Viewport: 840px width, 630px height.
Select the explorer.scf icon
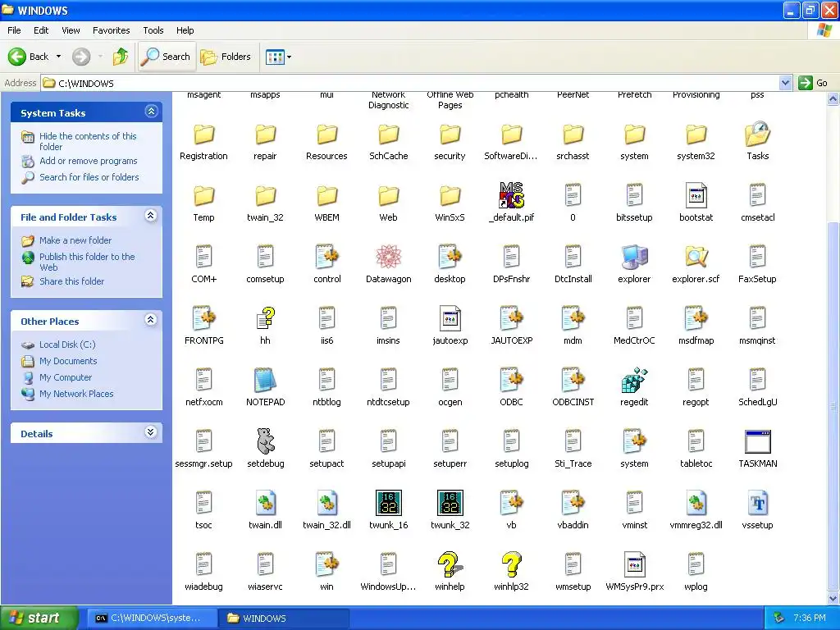point(696,257)
